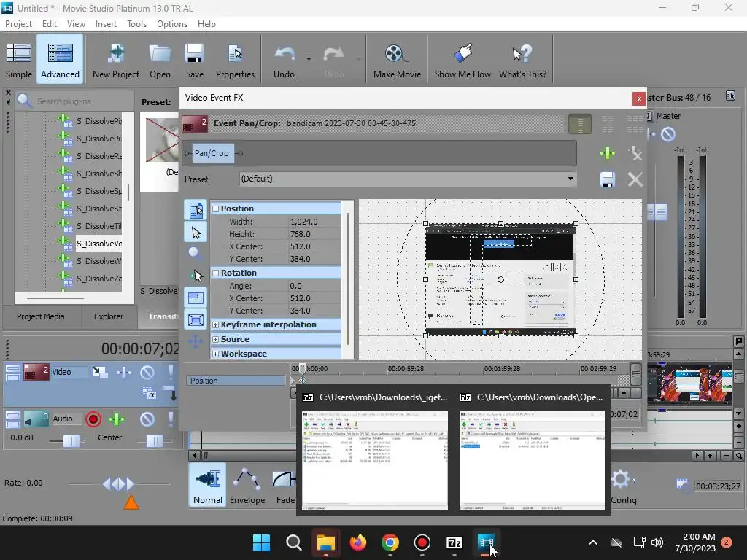Click the Rate playback slider

click(x=119, y=484)
